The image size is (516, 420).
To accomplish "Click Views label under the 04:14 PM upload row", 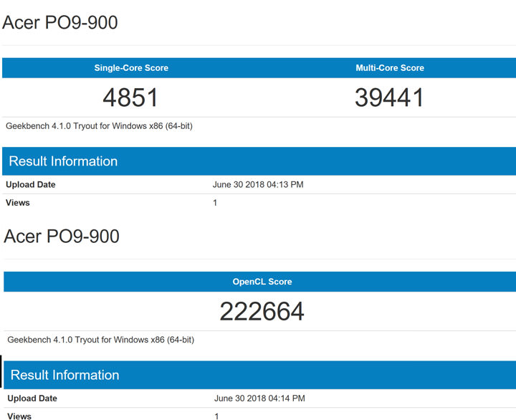I will pyautogui.click(x=19, y=416).
